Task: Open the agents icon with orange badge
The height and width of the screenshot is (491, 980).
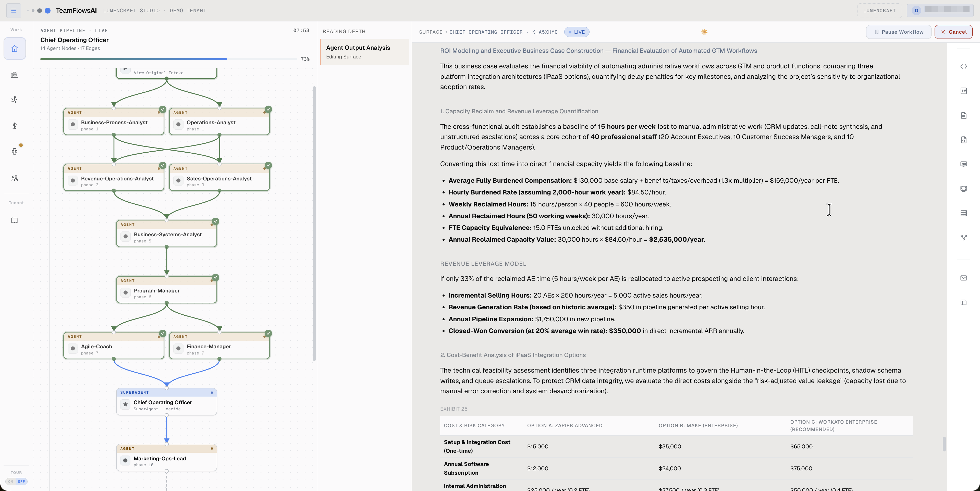Action: [x=15, y=151]
